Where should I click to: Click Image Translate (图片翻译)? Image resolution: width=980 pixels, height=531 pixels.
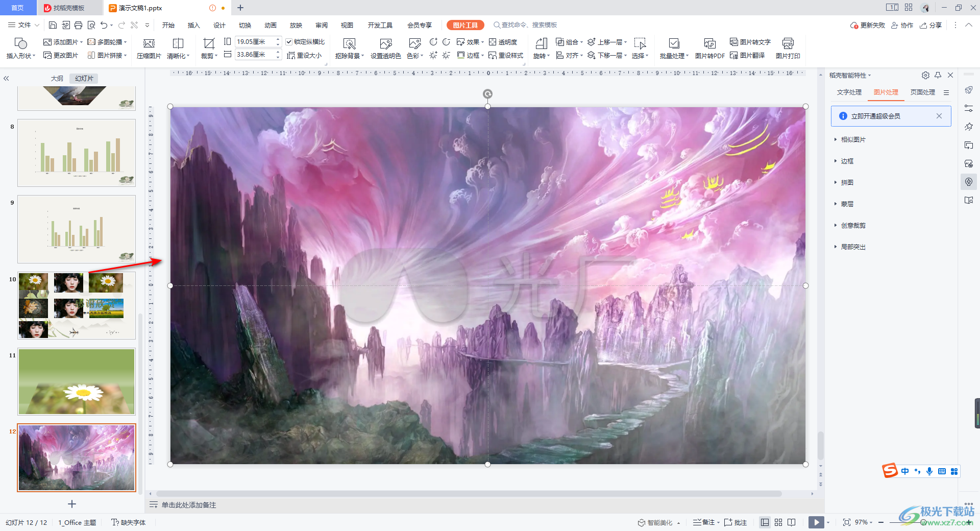pos(747,55)
